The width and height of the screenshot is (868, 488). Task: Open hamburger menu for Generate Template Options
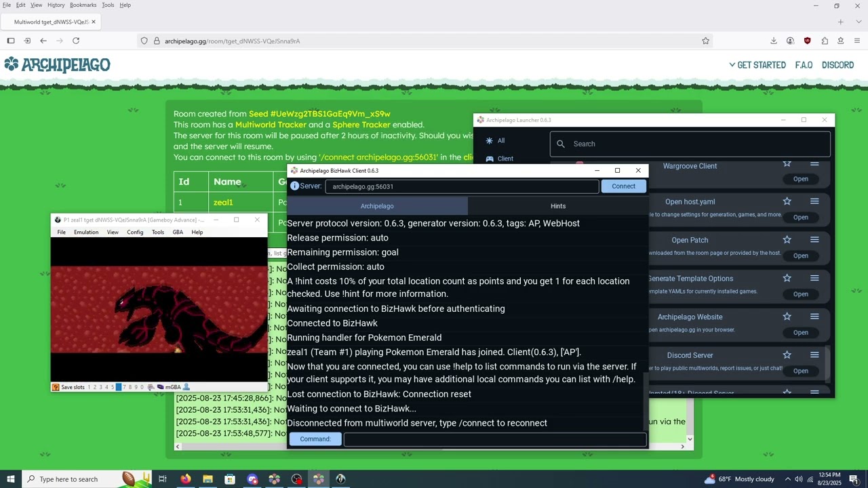[814, 278]
